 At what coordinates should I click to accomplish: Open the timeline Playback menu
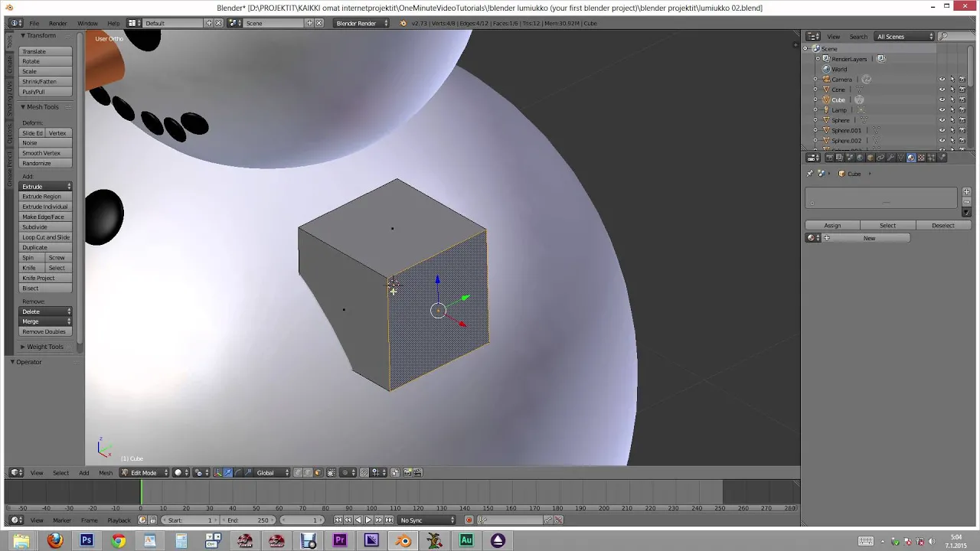click(119, 520)
